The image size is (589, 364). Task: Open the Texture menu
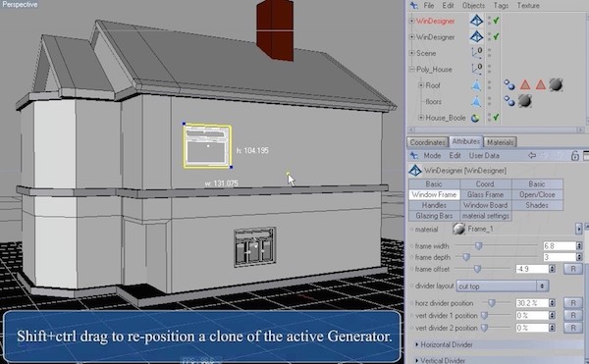(x=528, y=5)
